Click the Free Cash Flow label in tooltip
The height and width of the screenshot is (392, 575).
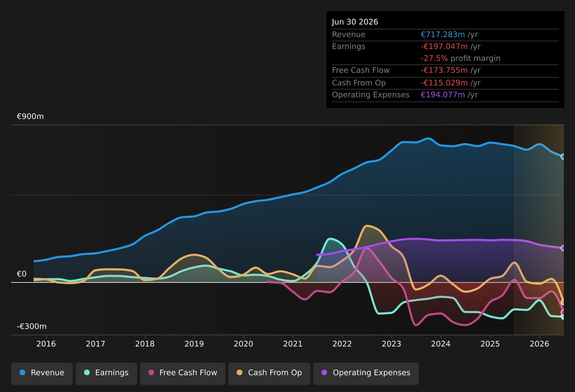pos(361,71)
